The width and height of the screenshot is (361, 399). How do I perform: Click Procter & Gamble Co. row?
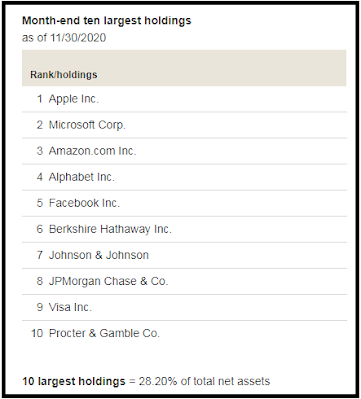coord(184,333)
